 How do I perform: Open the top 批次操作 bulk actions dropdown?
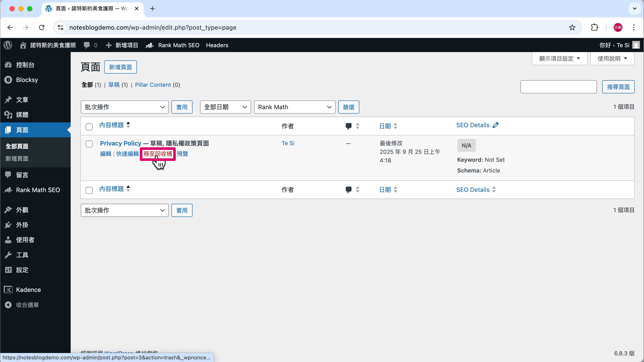(124, 107)
